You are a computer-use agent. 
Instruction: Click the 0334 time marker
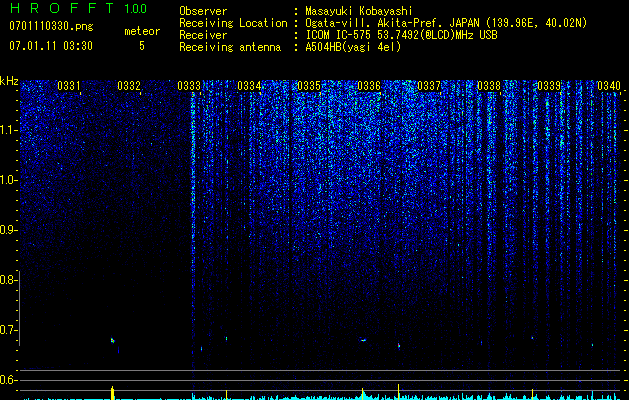click(x=249, y=85)
